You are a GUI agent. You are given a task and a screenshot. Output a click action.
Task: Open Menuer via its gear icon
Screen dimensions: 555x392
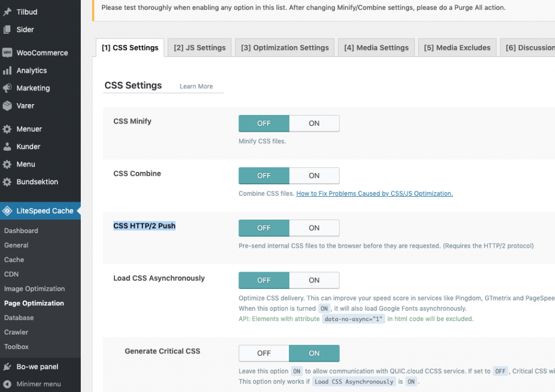click(x=7, y=129)
